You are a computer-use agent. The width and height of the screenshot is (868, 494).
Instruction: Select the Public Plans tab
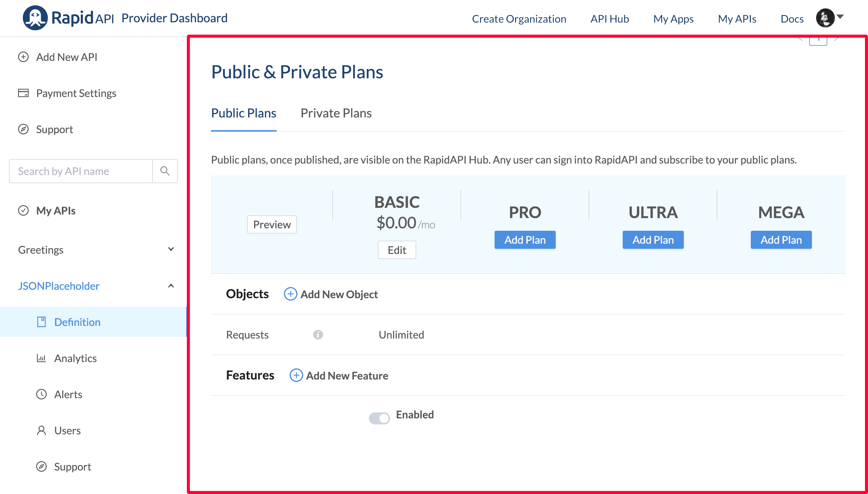point(243,113)
